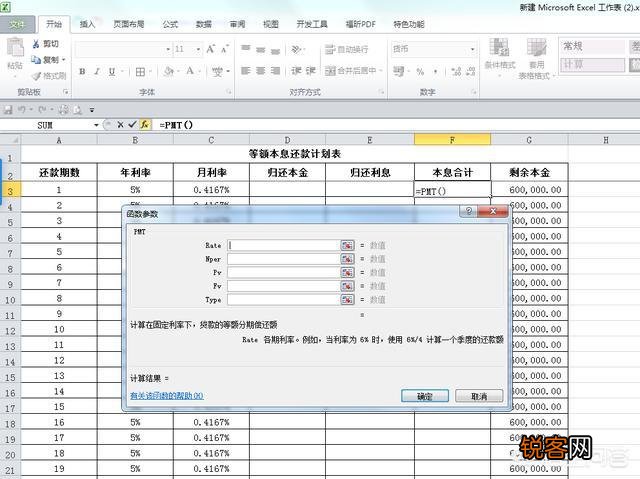Screen dimensions: 640x479
Task: Open the quick access toolbar customize arrow
Action: pos(92,110)
